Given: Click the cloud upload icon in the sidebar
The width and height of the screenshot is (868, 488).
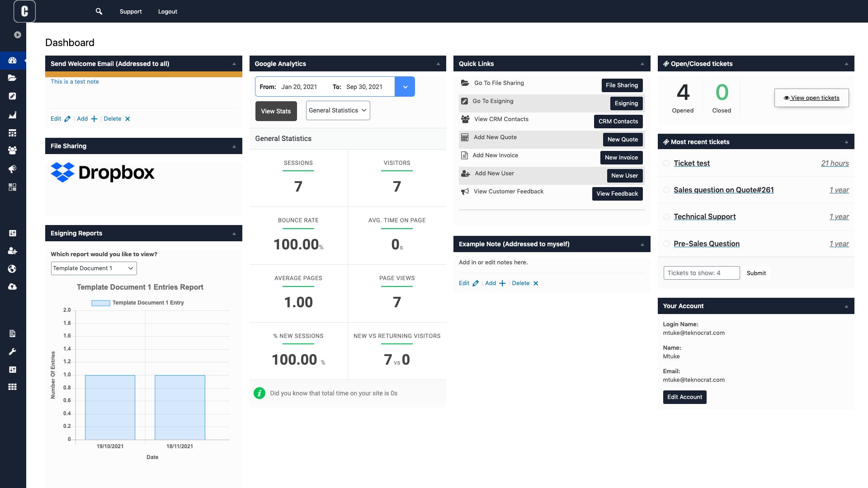Looking at the screenshot, I should tap(12, 286).
